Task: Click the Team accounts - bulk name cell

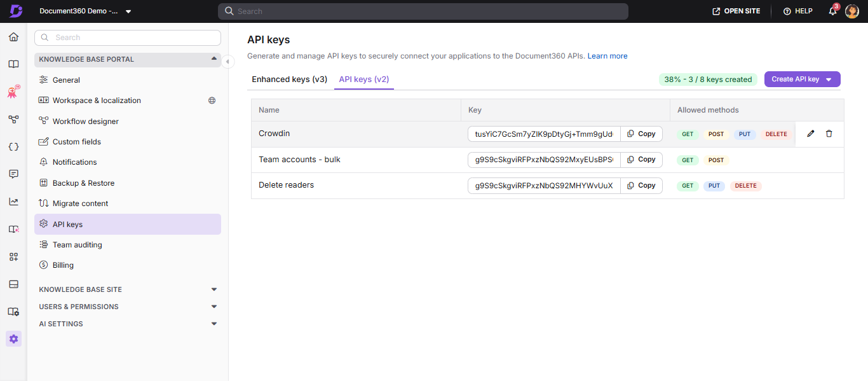Action: coord(356,160)
